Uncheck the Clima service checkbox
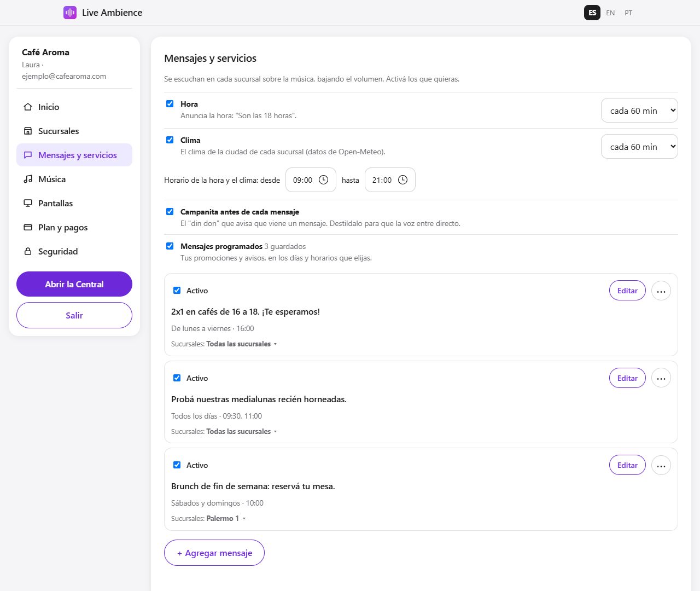Viewport: 700px width, 591px height. point(170,140)
